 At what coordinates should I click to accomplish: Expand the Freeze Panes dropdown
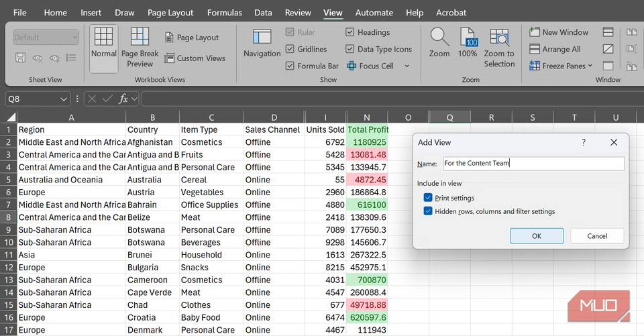(590, 66)
